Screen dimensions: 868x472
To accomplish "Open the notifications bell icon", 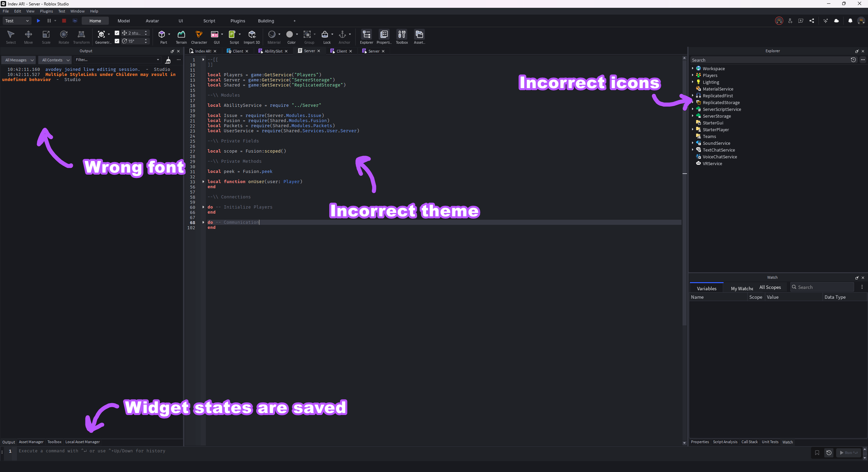I will click(x=850, y=21).
